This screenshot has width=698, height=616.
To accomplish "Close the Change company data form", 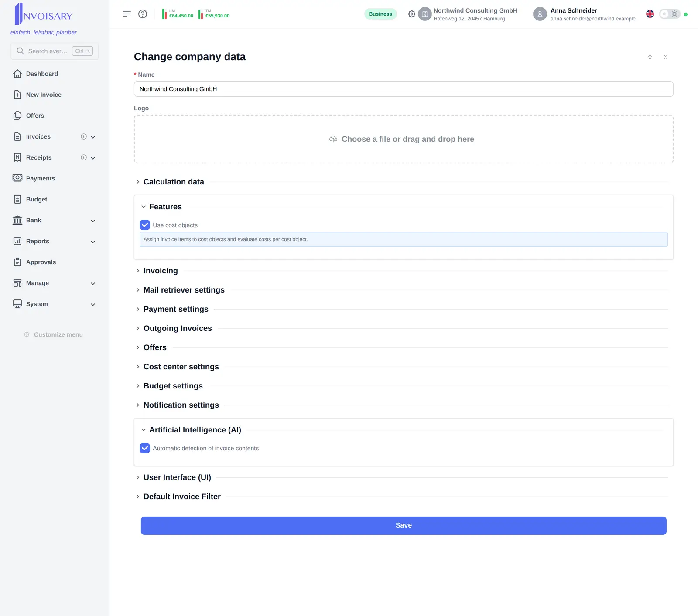I will click(x=666, y=57).
